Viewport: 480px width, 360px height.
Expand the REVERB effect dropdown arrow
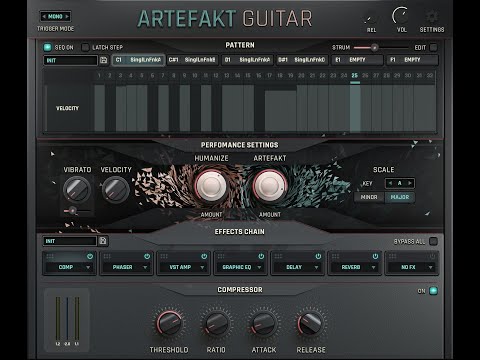374,267
